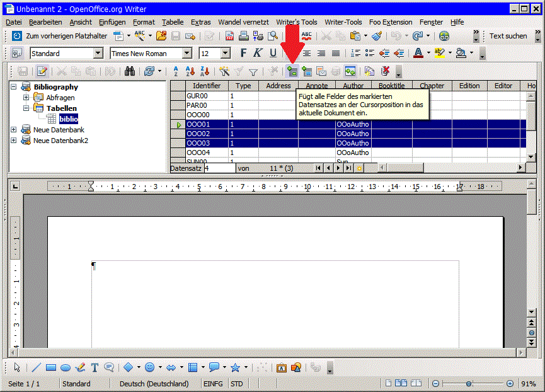Click the print file directly icon
This screenshot has width=545, height=392.
point(243,36)
